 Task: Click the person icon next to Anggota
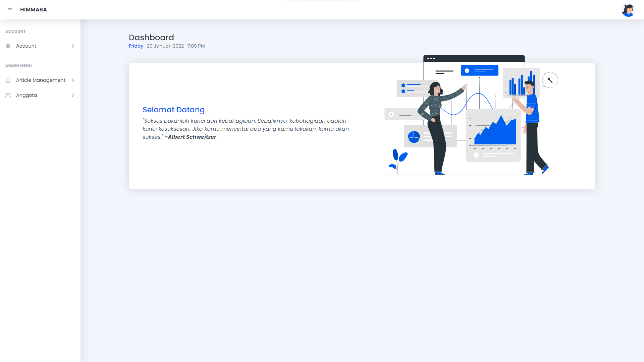(x=8, y=95)
